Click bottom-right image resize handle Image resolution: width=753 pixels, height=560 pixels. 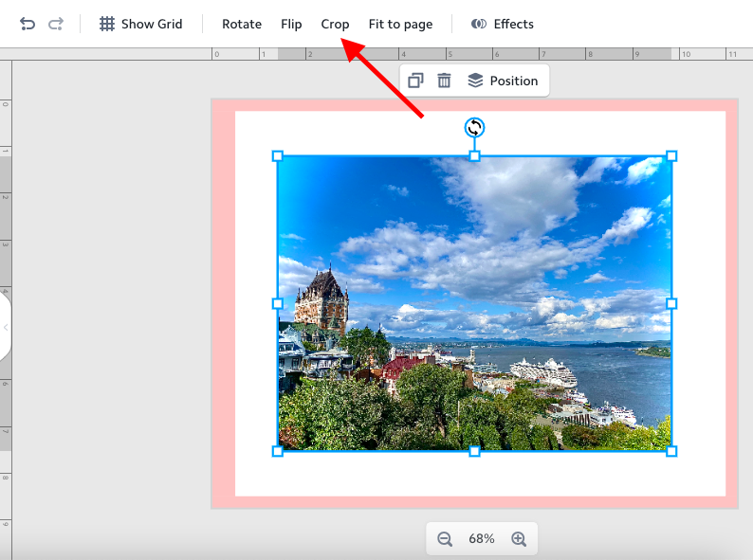tap(671, 451)
